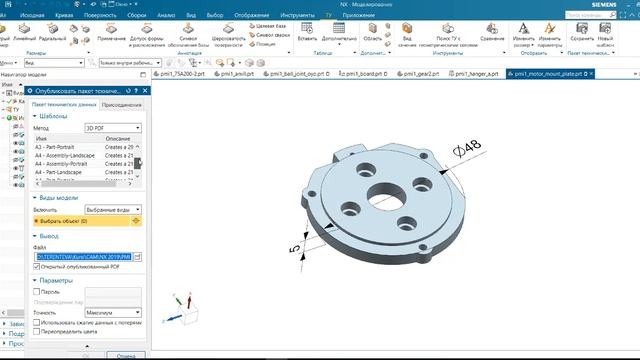Switch to pmi1_anvil.prt file tab

click(234, 74)
